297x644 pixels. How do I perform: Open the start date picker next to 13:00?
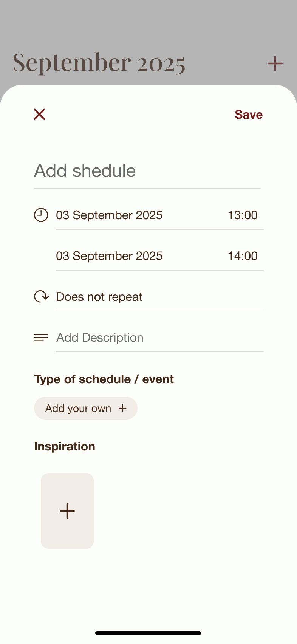click(109, 215)
